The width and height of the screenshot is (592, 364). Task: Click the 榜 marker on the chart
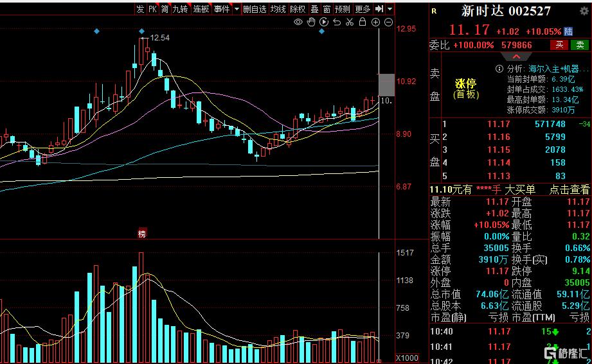[142, 234]
